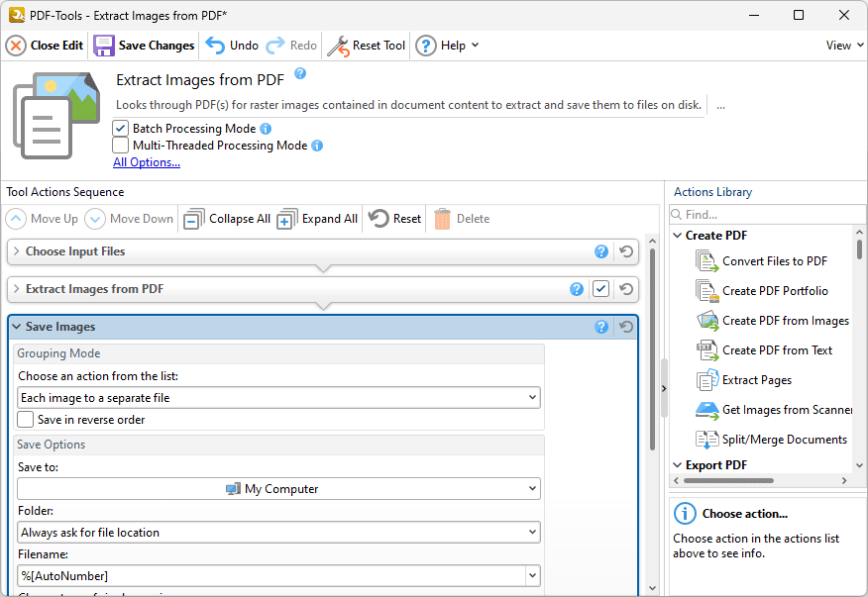
Task: Select Split/Merge Documents action
Action: pyautogui.click(x=772, y=440)
